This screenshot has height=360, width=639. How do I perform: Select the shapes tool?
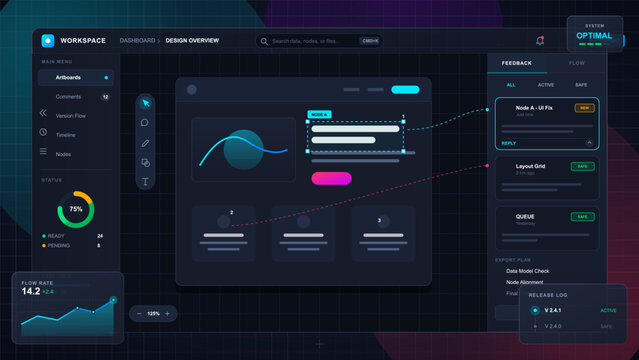[x=145, y=163]
